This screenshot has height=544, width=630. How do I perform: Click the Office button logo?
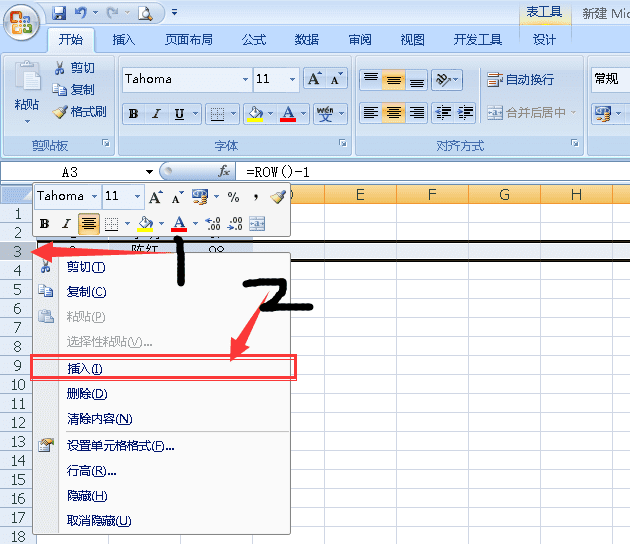21,22
